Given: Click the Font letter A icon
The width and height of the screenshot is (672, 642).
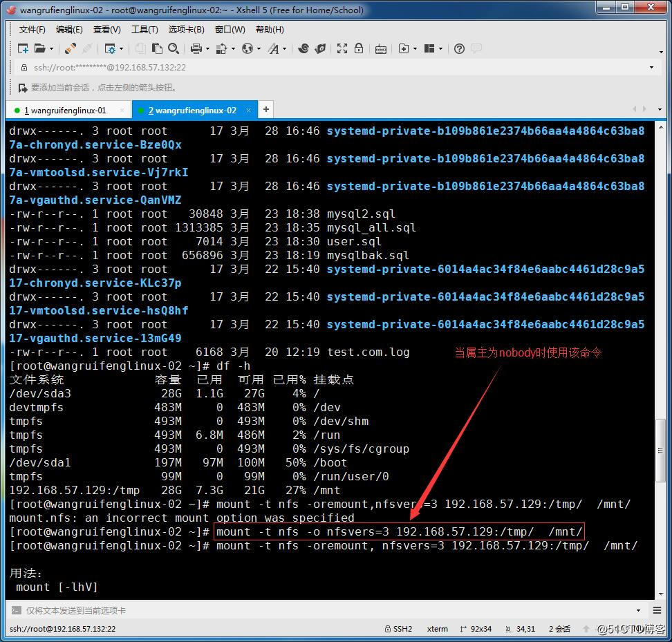Looking at the screenshot, I should click(x=273, y=48).
